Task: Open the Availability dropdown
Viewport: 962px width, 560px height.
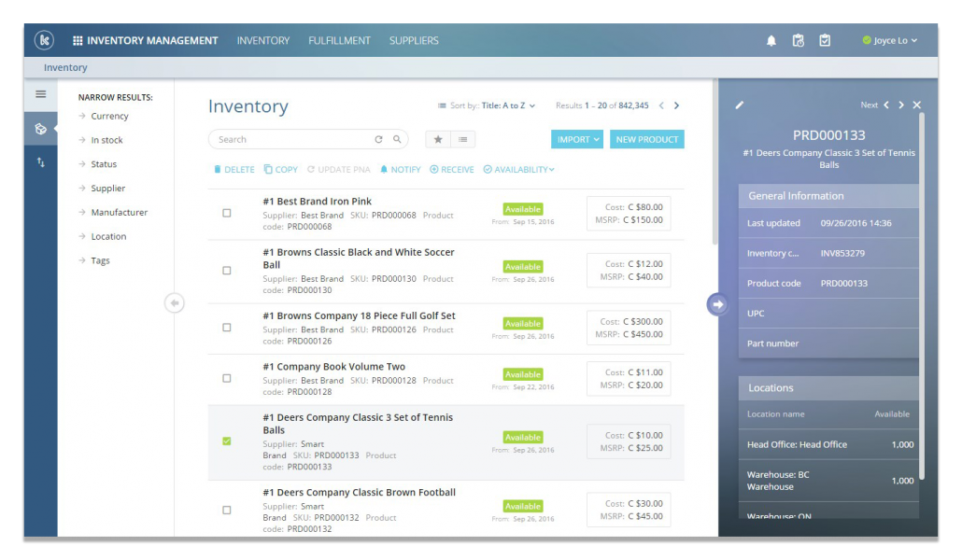Action: point(518,169)
